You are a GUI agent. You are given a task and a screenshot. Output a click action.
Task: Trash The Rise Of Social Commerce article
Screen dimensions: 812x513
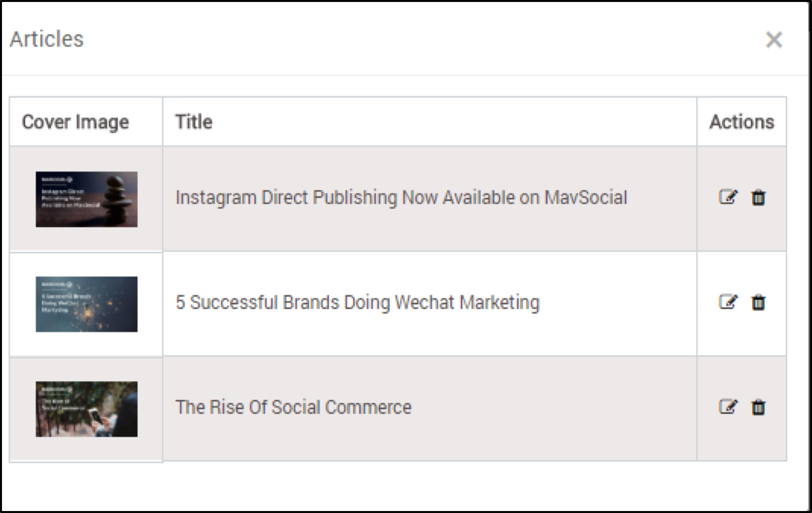click(758, 407)
